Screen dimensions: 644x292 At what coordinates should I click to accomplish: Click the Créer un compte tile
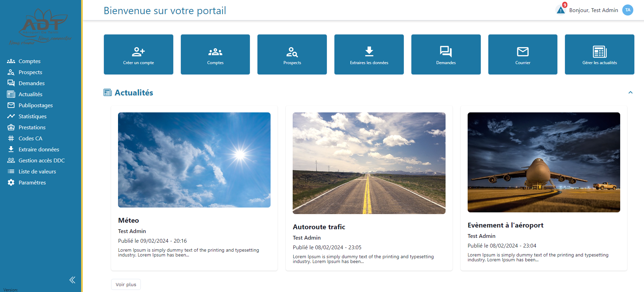point(138,54)
